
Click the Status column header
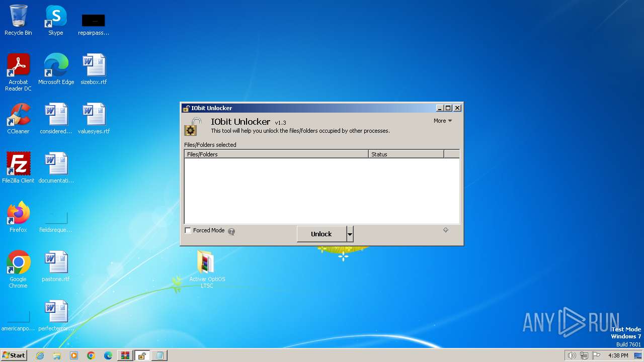[406, 154]
